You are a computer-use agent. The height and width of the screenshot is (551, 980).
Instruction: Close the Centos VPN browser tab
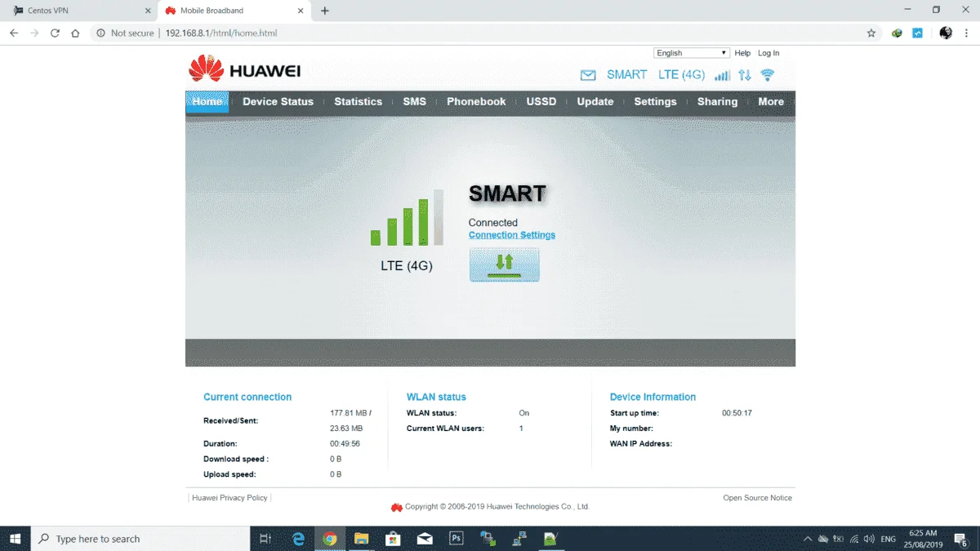[147, 11]
